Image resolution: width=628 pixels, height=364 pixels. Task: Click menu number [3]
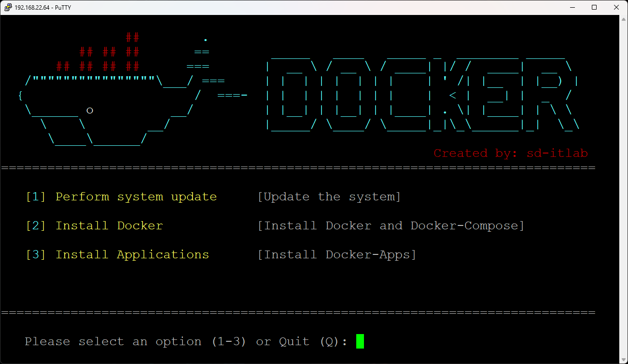(x=36, y=255)
